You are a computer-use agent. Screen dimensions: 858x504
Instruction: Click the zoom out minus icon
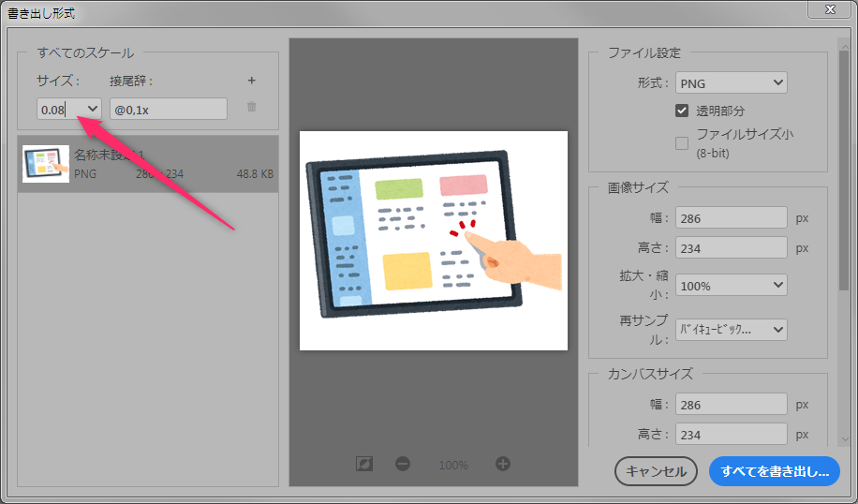pos(403,464)
